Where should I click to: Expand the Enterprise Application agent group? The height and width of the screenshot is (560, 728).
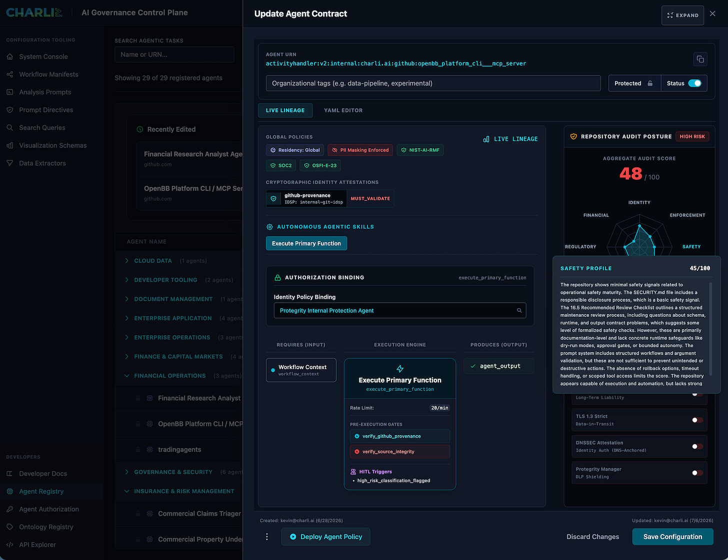[x=126, y=318]
